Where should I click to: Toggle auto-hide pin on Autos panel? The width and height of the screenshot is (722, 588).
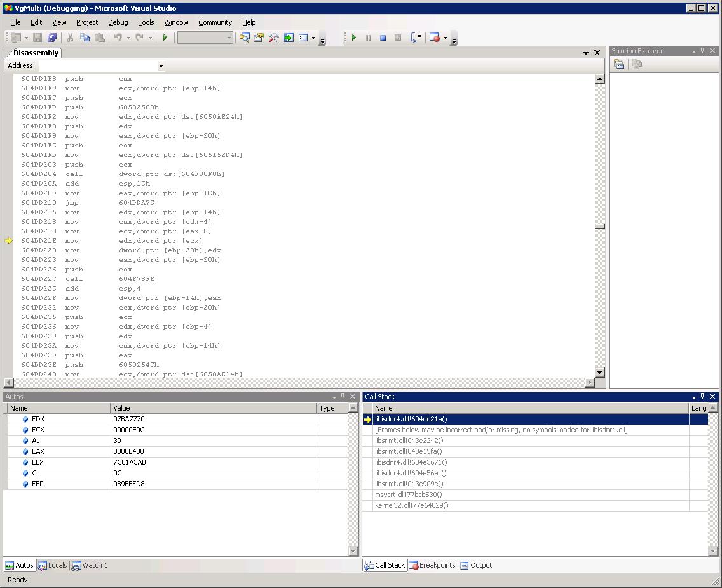coord(343,397)
